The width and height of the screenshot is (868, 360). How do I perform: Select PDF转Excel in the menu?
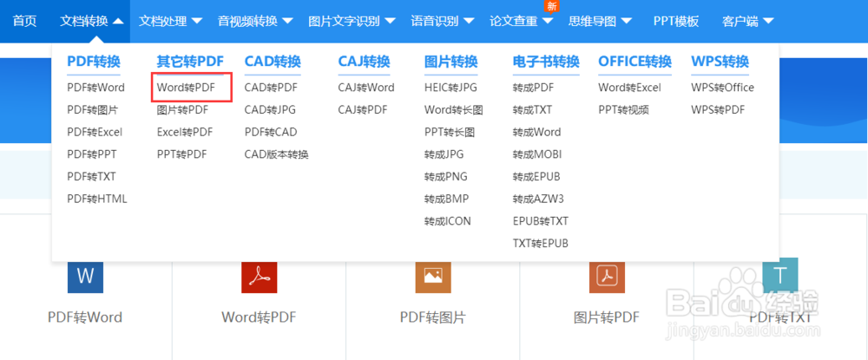click(95, 132)
